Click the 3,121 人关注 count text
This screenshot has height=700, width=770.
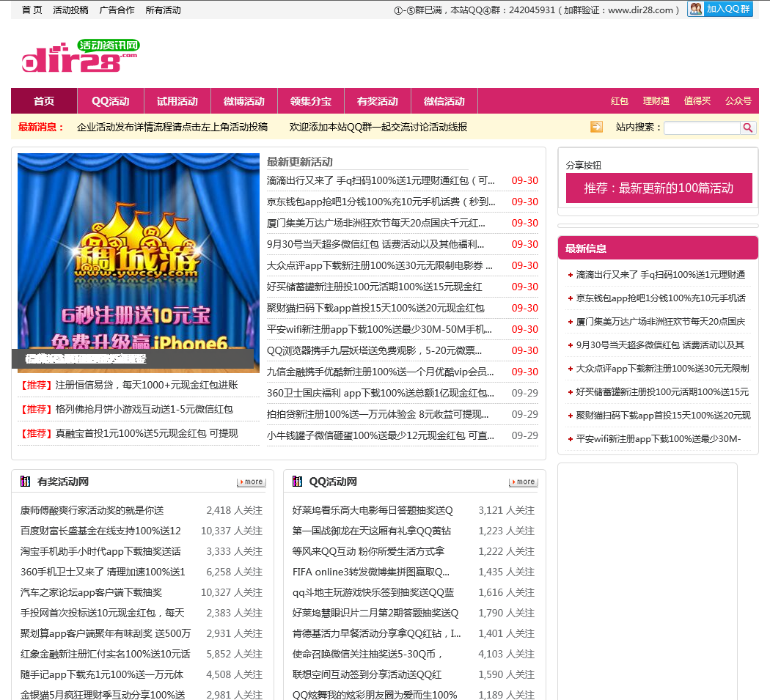[506, 510]
